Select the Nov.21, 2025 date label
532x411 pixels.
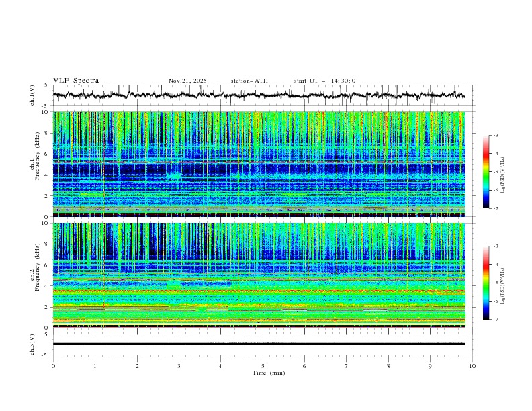pos(187,81)
